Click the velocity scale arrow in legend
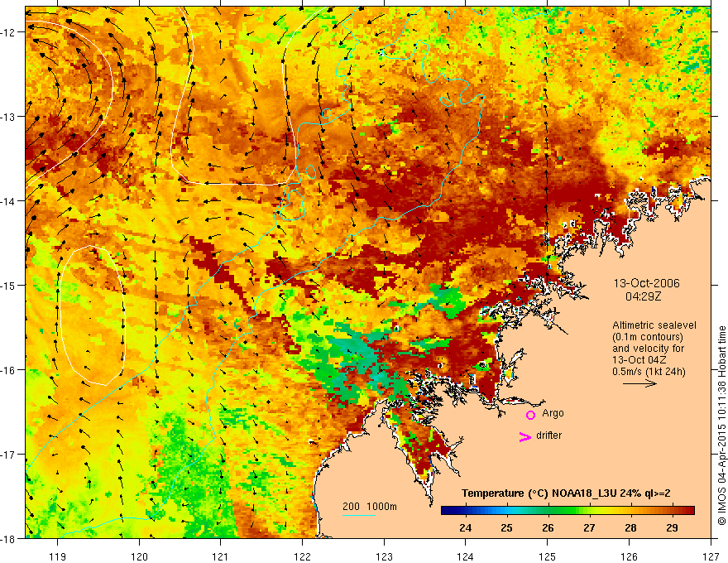 tap(639, 383)
